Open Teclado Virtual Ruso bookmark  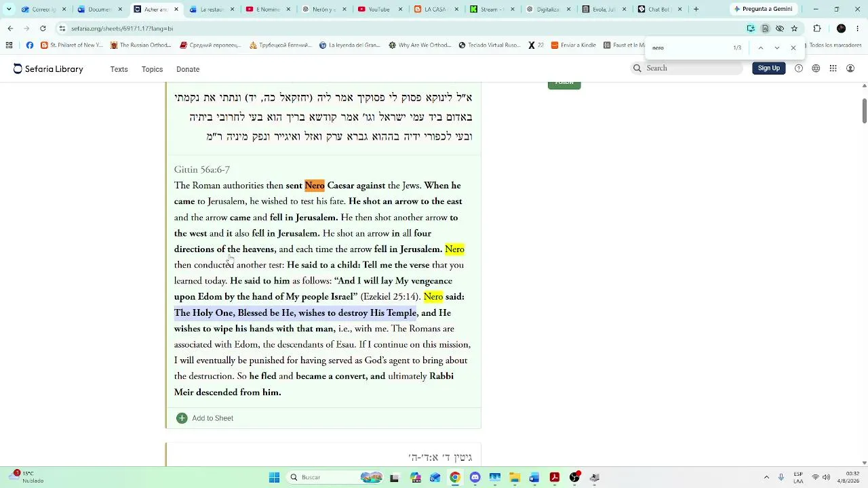coord(490,45)
